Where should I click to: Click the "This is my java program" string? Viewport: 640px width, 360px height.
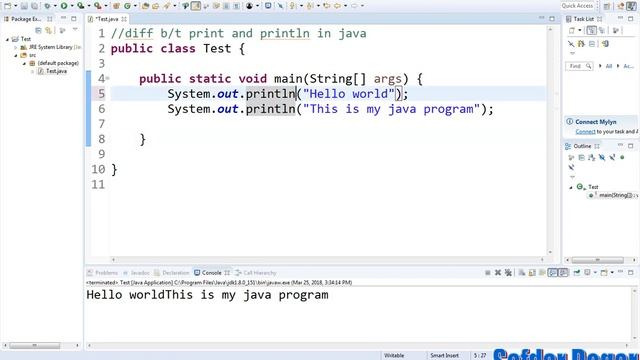click(391, 109)
